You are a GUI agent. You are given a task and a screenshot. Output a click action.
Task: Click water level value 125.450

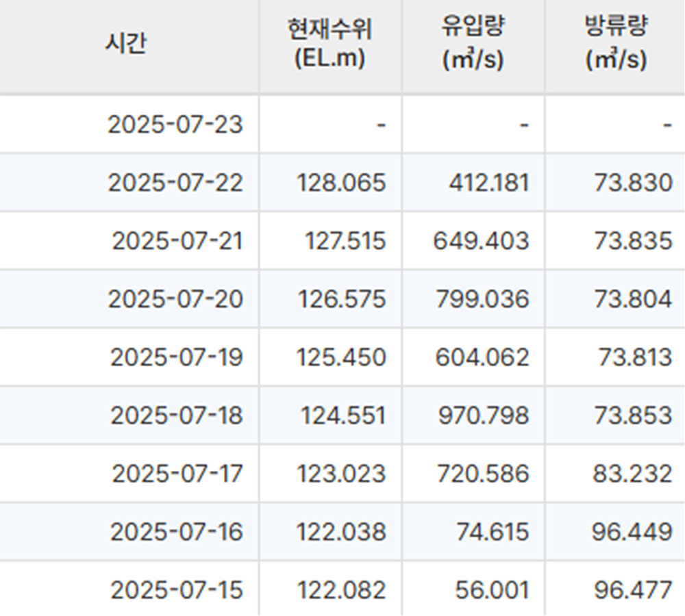tap(341, 357)
